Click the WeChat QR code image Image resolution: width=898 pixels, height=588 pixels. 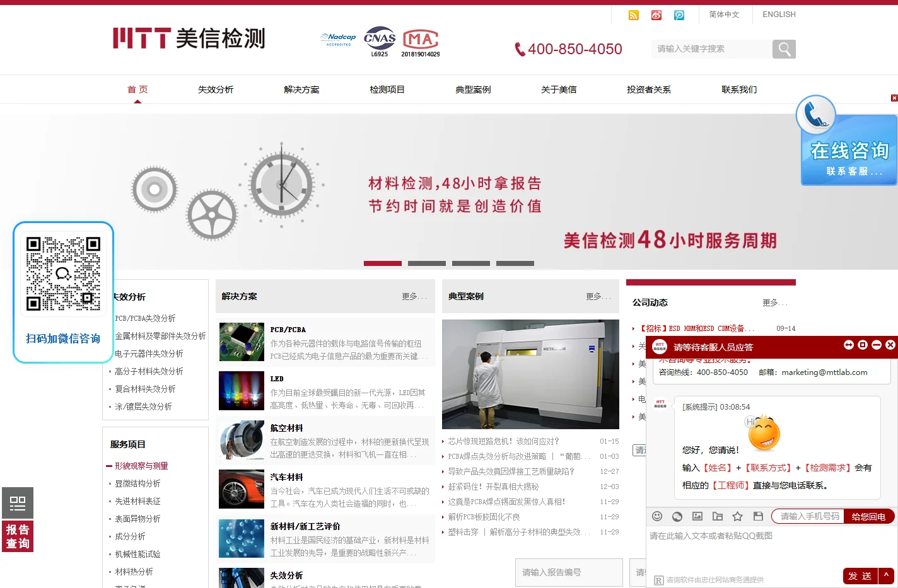coord(63,274)
